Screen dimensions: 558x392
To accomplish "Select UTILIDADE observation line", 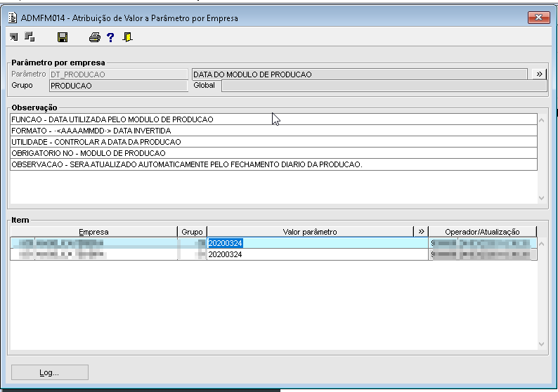I will [x=273, y=142].
